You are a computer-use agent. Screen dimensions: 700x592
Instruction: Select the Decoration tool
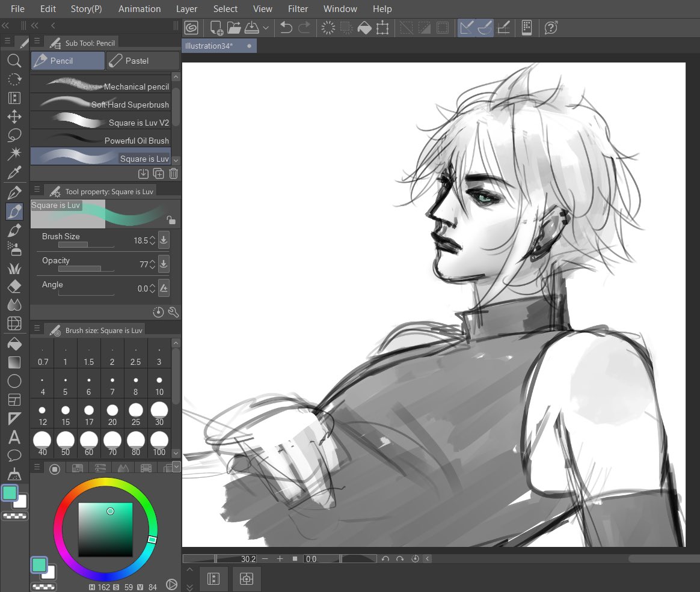(14, 268)
